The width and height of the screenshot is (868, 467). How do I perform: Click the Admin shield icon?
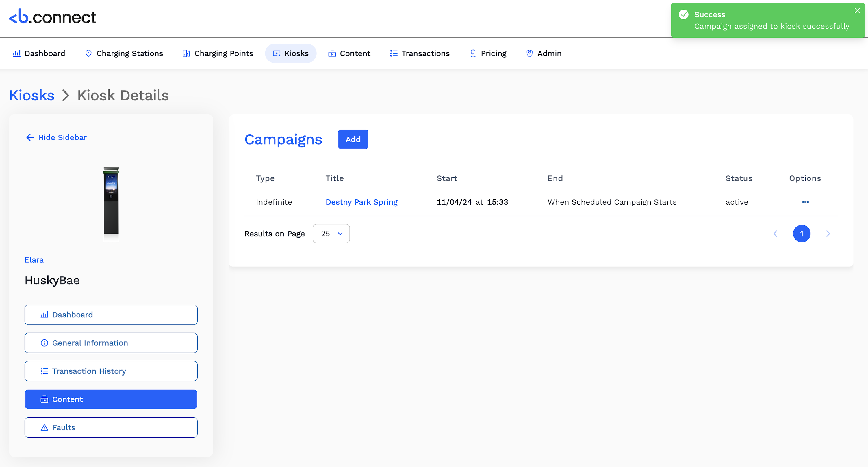[529, 53]
